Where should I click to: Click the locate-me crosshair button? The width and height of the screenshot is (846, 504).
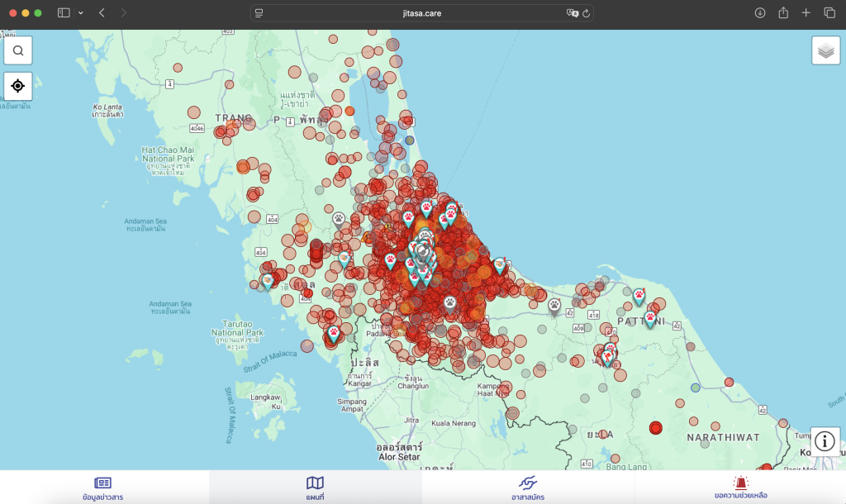18,85
